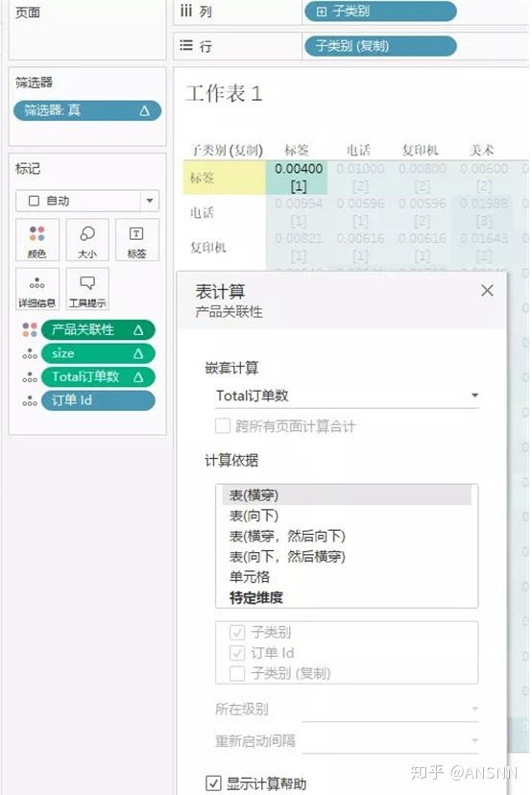Click the 标签 row header
Screen dimensions: 532x795
point(224,178)
